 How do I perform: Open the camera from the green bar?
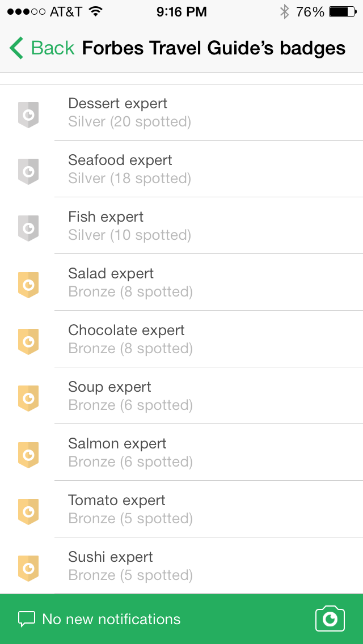[x=330, y=618]
